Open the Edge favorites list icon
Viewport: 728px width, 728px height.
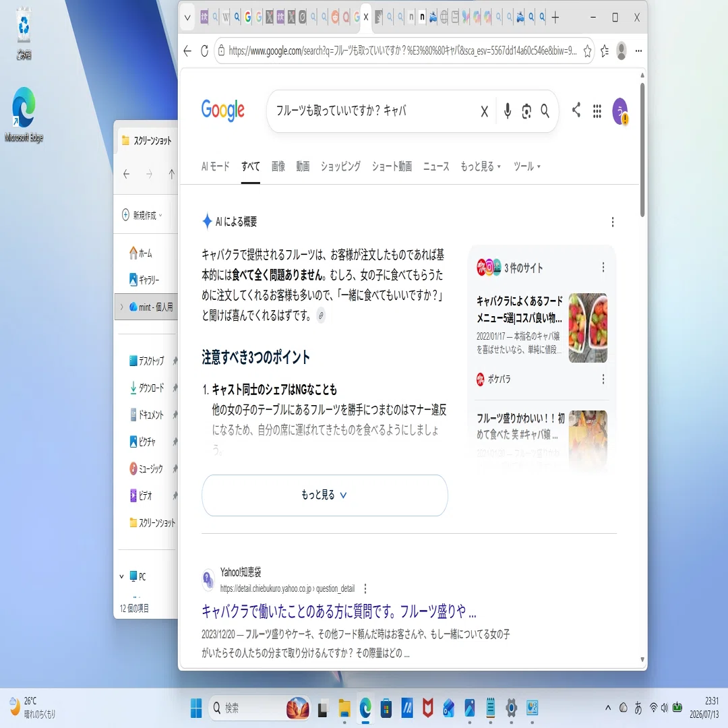coord(605,51)
